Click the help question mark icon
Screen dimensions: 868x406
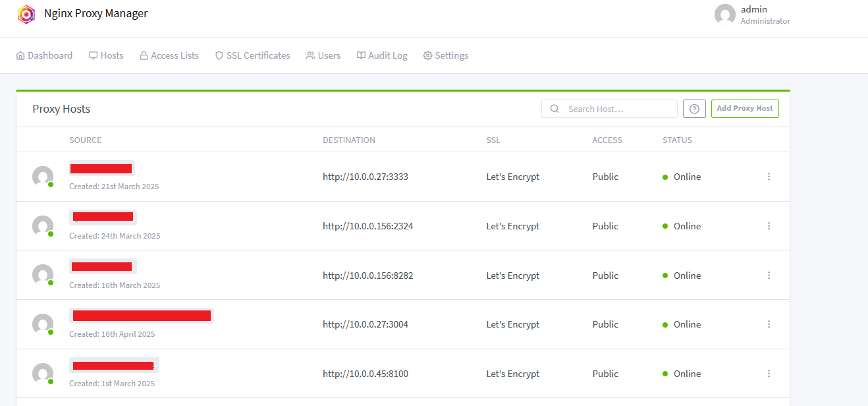[x=694, y=109]
